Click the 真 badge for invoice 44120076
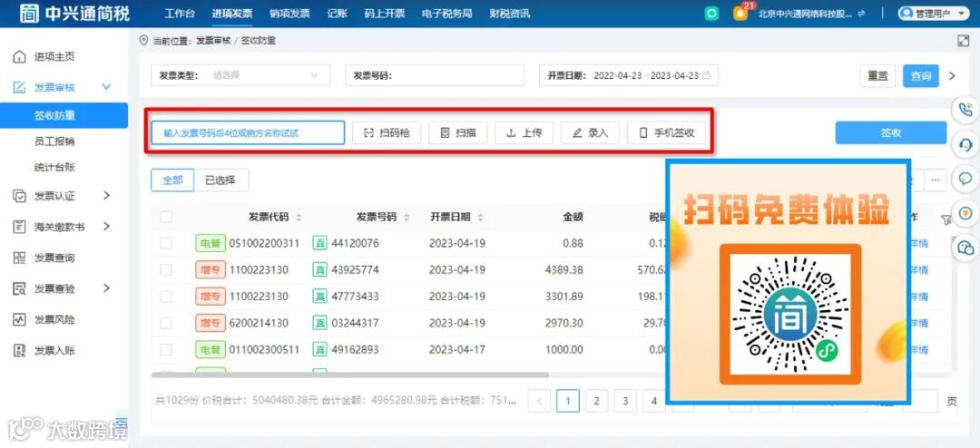Screen dimensions: 980x448 320,243
